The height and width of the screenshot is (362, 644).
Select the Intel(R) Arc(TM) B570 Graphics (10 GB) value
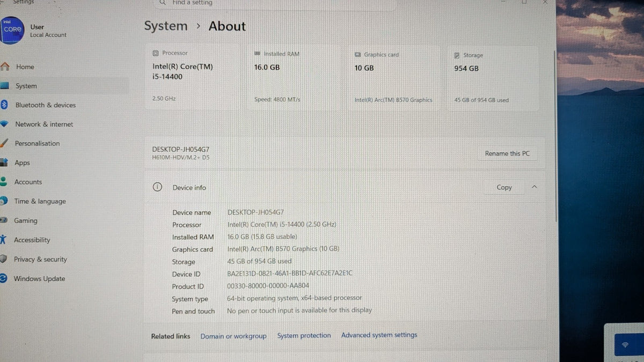(283, 249)
